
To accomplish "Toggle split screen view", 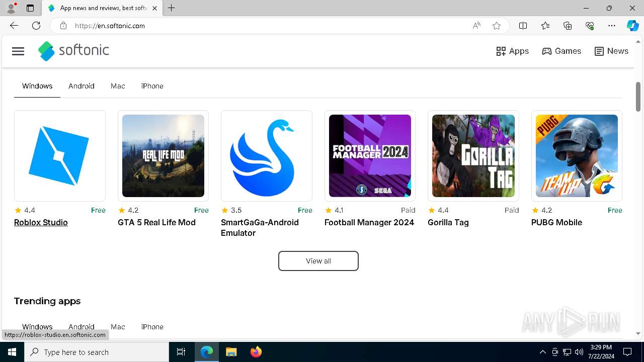I will [x=523, y=26].
